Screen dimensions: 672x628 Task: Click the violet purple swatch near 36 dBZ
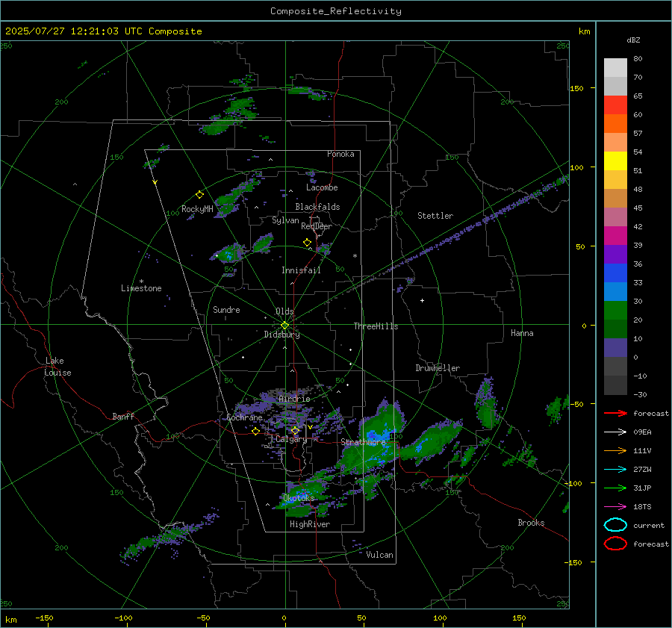coord(615,254)
